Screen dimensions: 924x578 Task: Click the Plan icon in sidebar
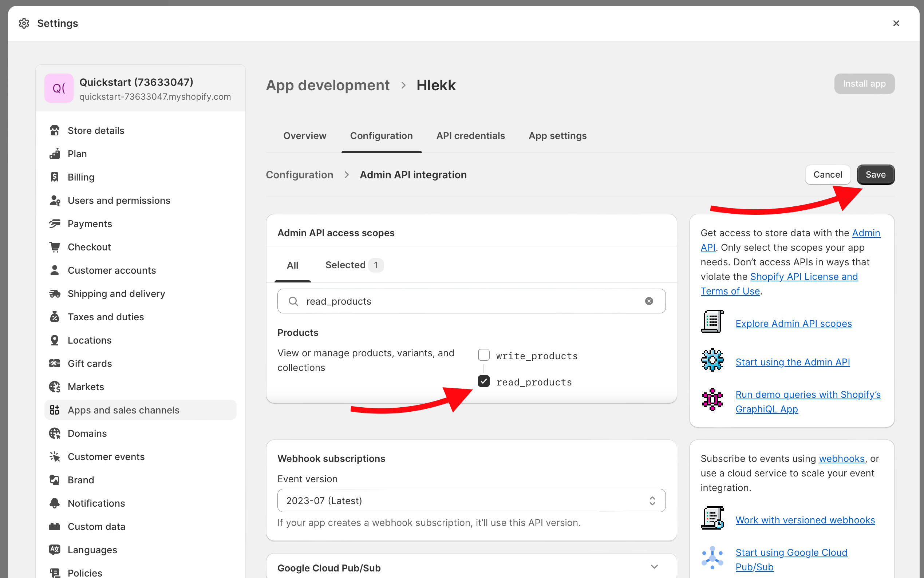click(55, 154)
